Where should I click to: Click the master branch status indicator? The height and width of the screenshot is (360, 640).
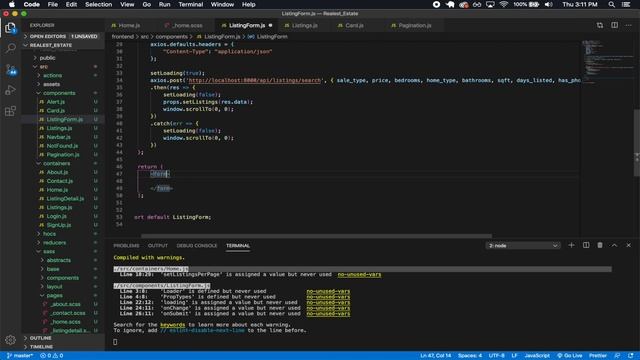pyautogui.click(x=20, y=356)
